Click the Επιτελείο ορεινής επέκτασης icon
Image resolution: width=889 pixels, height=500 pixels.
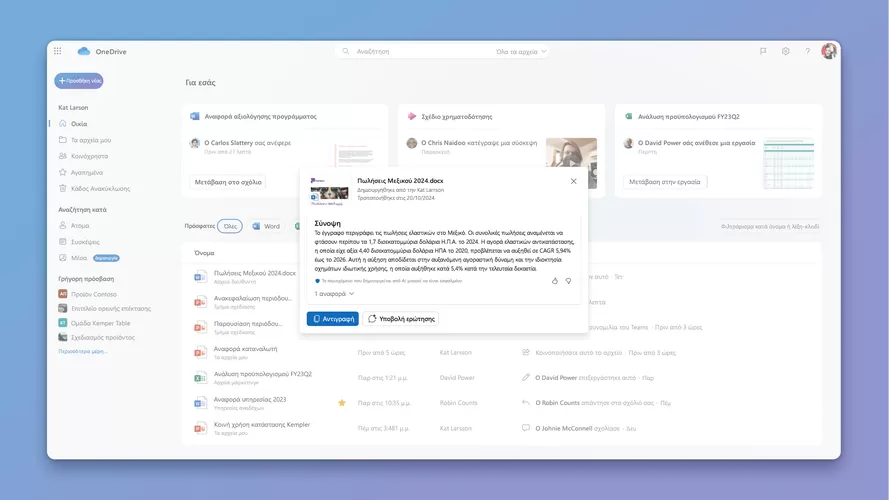point(62,308)
